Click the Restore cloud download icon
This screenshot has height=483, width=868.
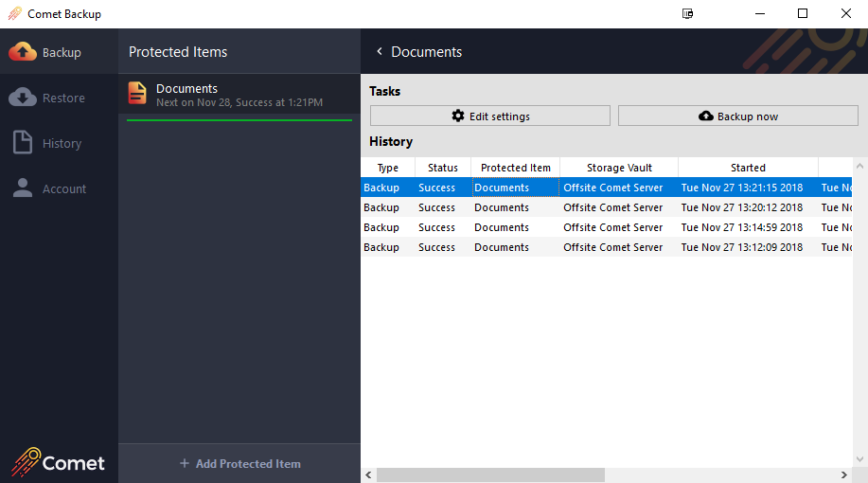pyautogui.click(x=23, y=98)
